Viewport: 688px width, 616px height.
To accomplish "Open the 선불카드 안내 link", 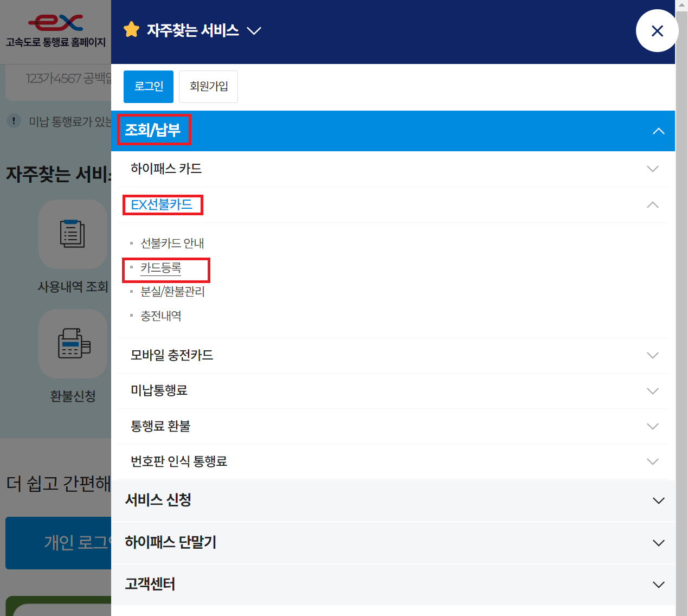I will (172, 243).
